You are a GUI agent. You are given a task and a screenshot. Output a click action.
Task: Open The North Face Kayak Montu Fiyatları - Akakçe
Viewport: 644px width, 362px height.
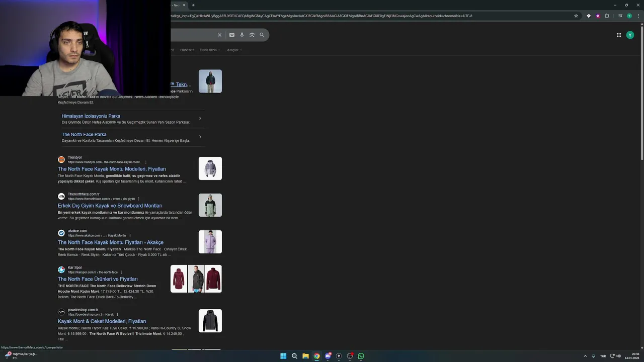[x=111, y=242]
